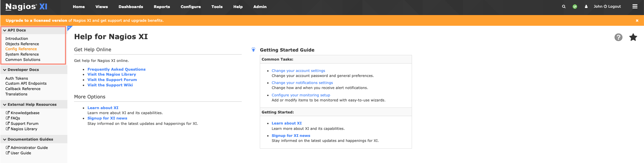This screenshot has width=644, height=163.
Task: Dismiss the orange upgrade banner
Action: 637,20
